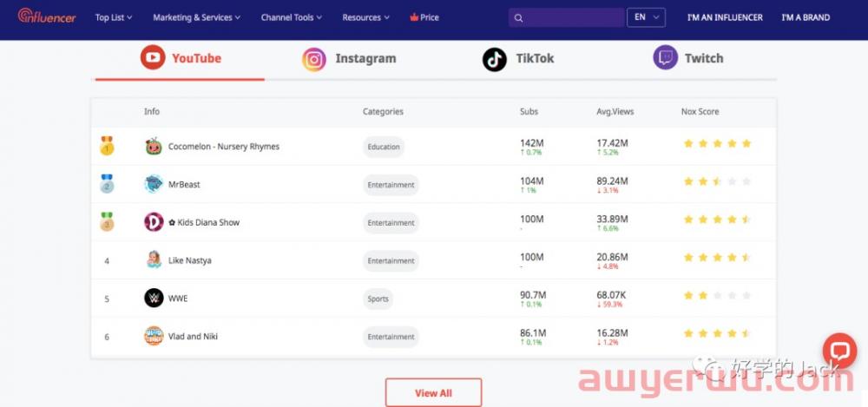
Task: Click the gold first-place medal icon
Action: (107, 146)
